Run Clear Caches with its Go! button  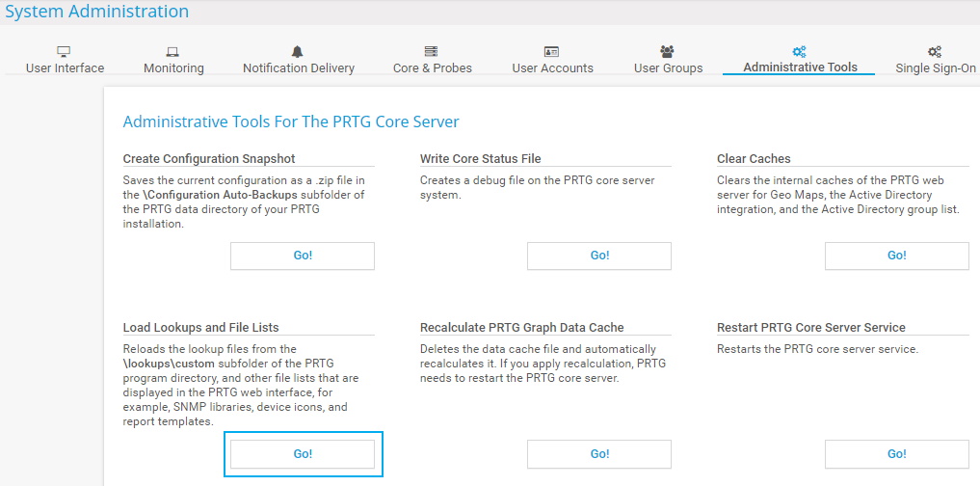(896, 256)
